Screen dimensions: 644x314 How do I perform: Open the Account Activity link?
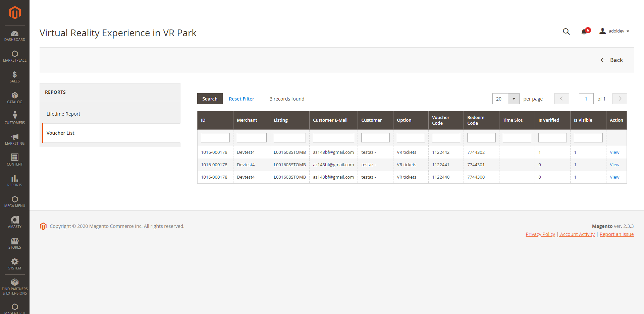pos(577,234)
